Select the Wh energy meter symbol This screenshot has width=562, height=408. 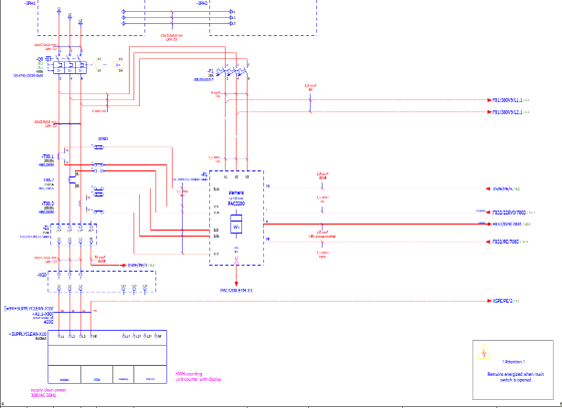pos(236,224)
